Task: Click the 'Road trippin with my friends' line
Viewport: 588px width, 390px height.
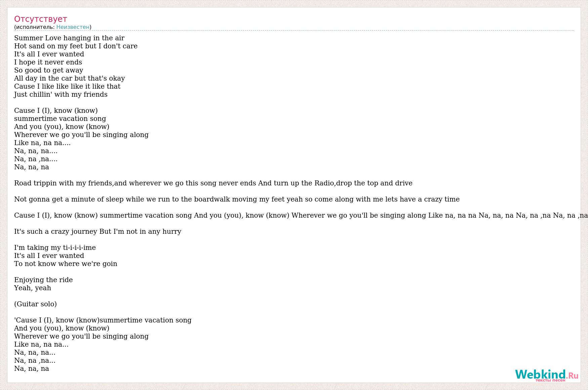Action: pos(213,183)
